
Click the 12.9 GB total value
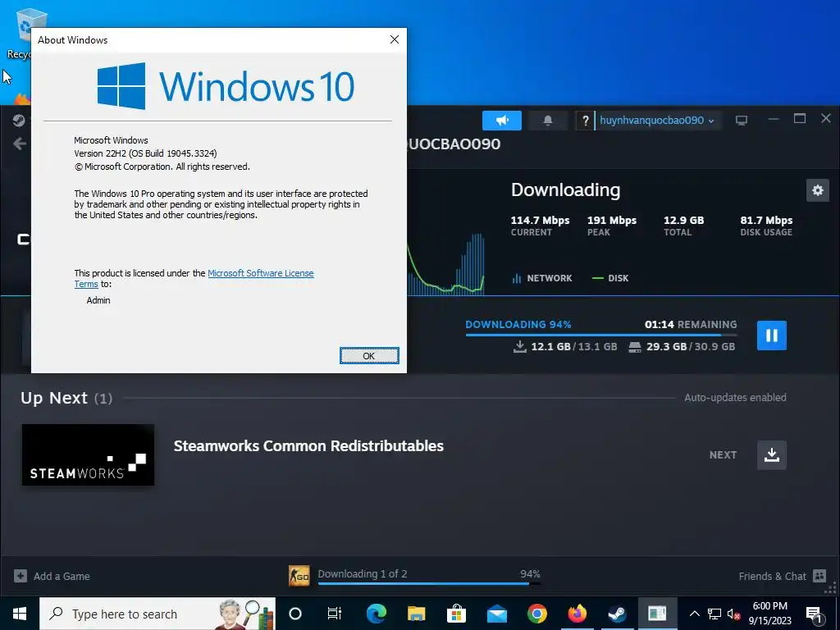(x=683, y=220)
